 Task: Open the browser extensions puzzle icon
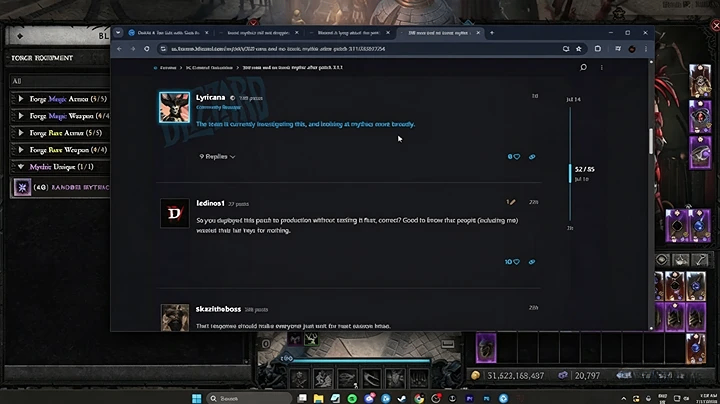[597, 49]
